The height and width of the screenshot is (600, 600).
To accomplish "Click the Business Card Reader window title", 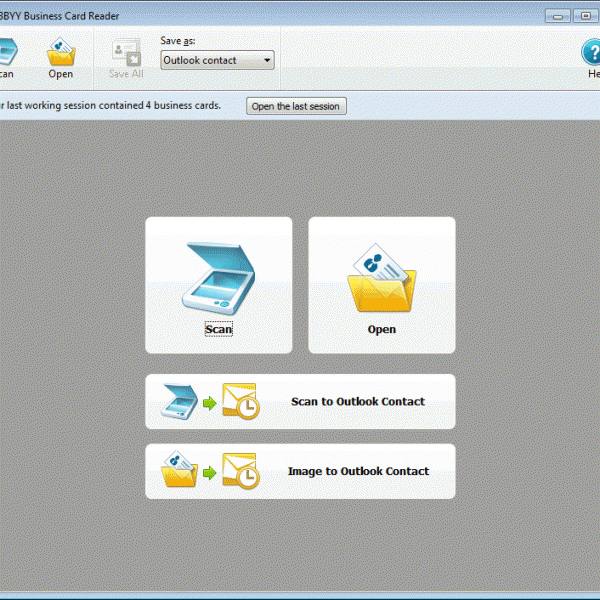I will 59,16.
